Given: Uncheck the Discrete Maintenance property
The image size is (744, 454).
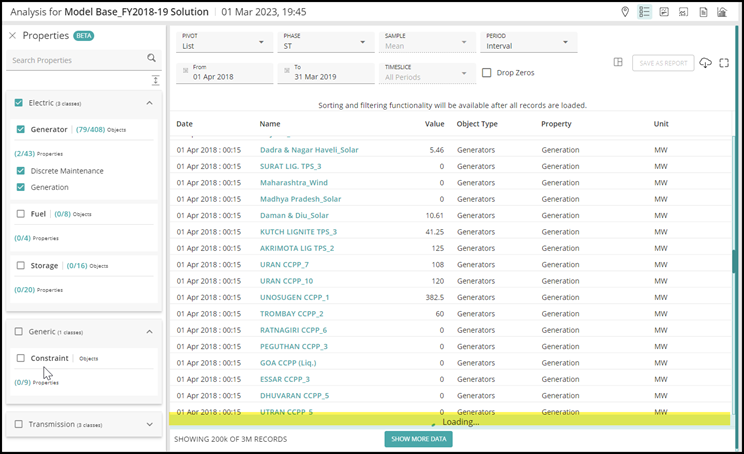Looking at the screenshot, I should 20,171.
